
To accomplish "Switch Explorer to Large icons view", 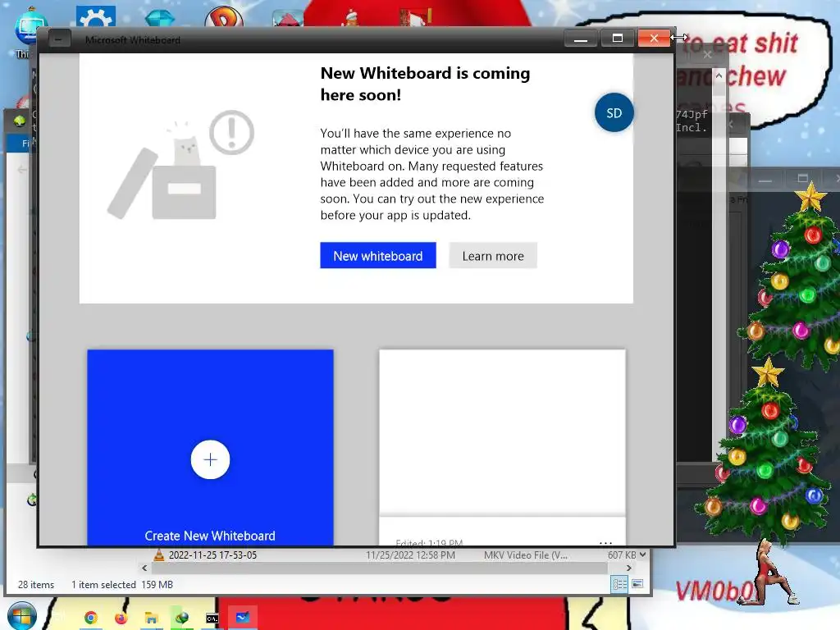I will pyautogui.click(x=637, y=584).
